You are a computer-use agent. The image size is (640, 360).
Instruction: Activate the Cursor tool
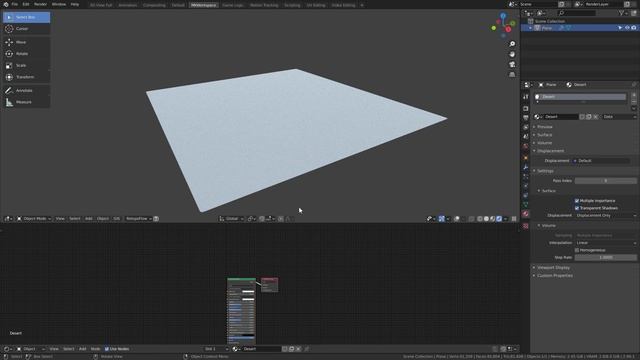point(27,29)
